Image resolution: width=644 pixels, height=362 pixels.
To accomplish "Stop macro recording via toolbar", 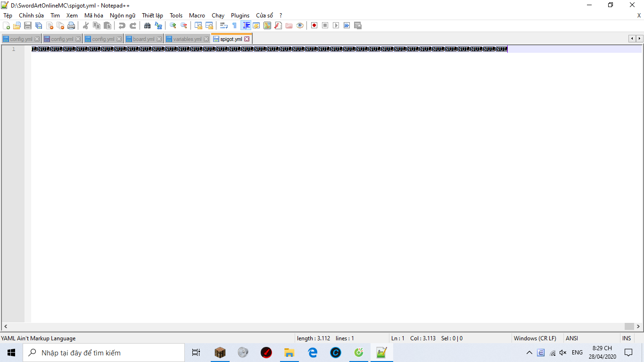I will pos(325,25).
